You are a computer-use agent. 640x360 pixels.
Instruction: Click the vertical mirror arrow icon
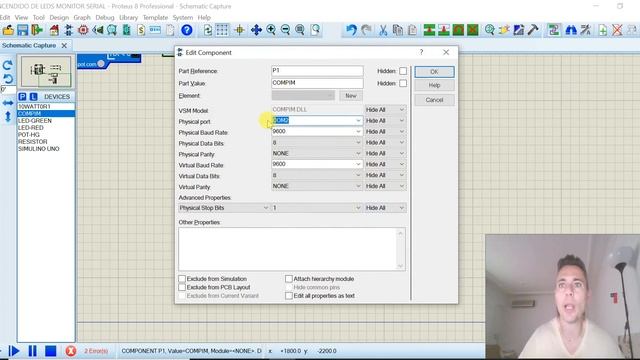[x=7, y=117]
